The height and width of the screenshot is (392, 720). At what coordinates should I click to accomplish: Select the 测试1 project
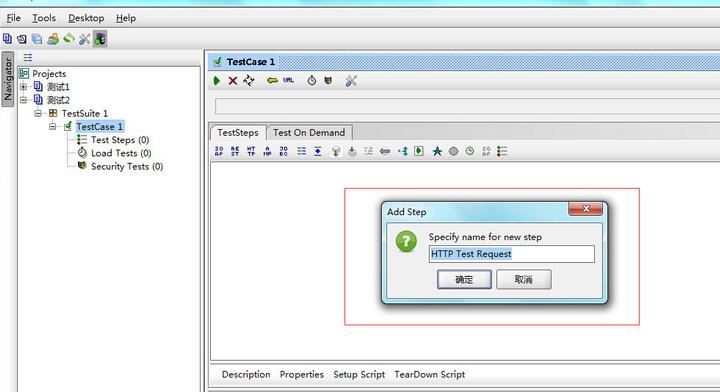click(x=58, y=87)
